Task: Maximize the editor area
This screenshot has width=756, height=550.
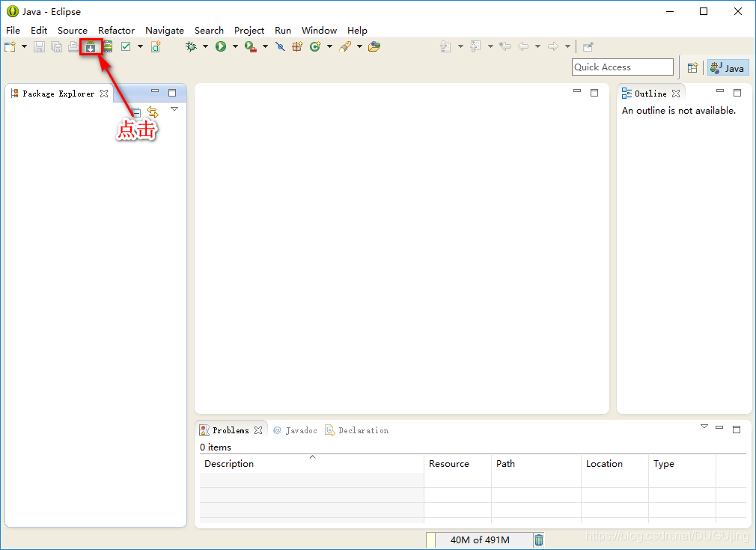Action: pyautogui.click(x=594, y=93)
